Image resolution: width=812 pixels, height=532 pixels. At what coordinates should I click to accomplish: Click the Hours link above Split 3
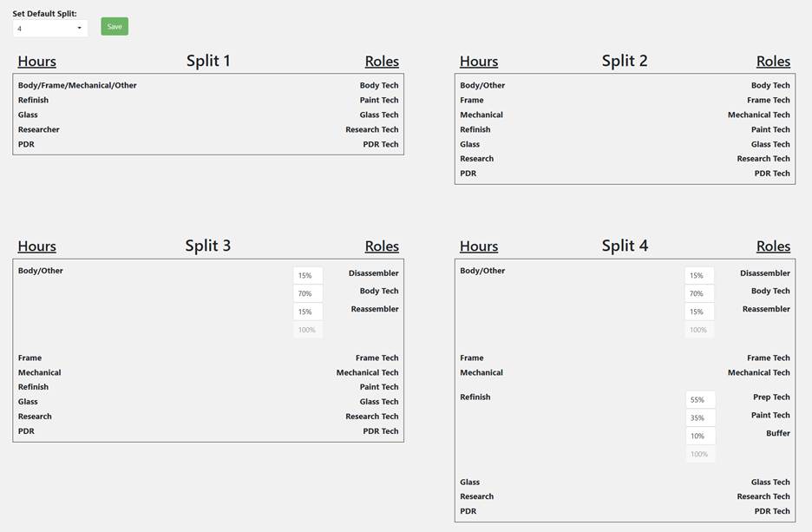pos(37,246)
